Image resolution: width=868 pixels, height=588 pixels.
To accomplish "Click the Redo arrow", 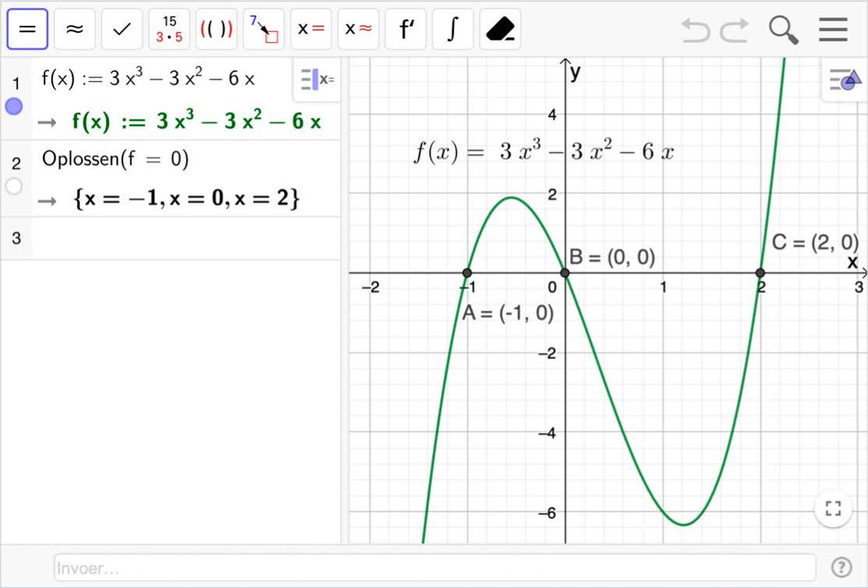I will [735, 30].
